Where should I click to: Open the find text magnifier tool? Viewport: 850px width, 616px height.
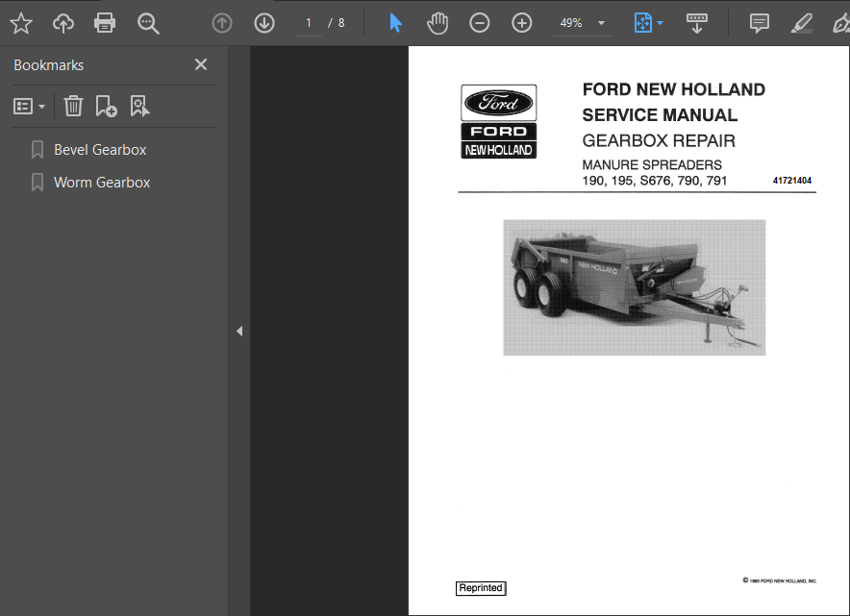tap(148, 23)
